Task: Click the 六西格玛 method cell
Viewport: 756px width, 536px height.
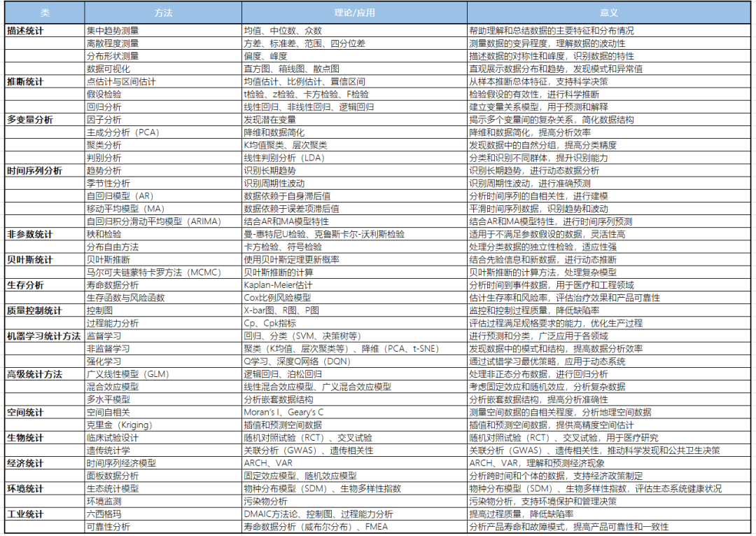Action: pos(163,514)
